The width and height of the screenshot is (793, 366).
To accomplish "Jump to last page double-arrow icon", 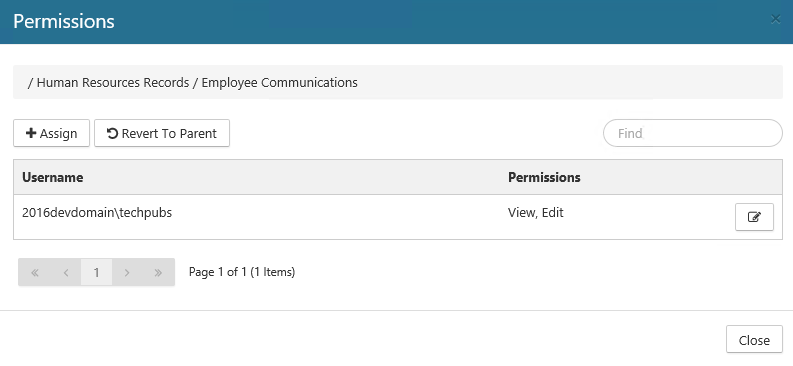I will pos(158,272).
